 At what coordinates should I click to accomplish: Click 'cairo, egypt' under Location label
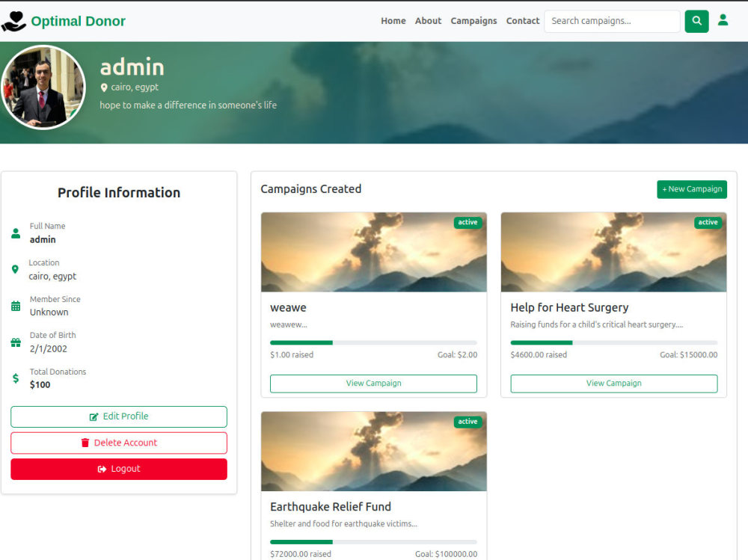(52, 277)
